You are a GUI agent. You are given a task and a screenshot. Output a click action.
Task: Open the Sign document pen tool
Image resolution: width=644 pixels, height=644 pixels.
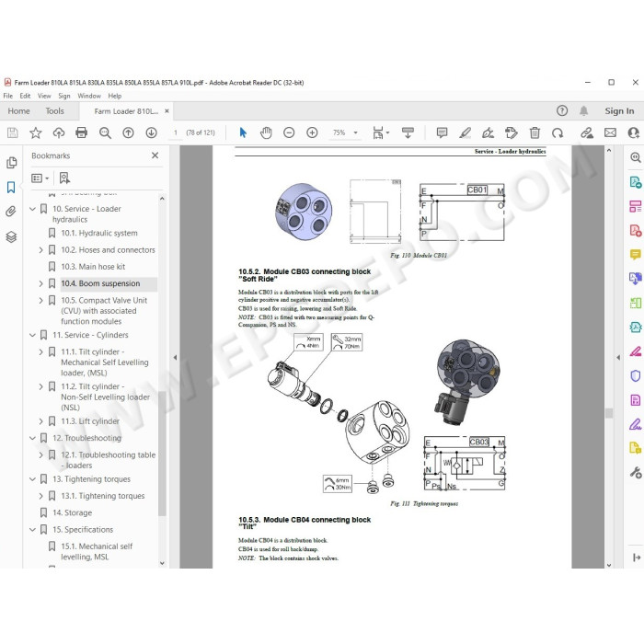488,132
